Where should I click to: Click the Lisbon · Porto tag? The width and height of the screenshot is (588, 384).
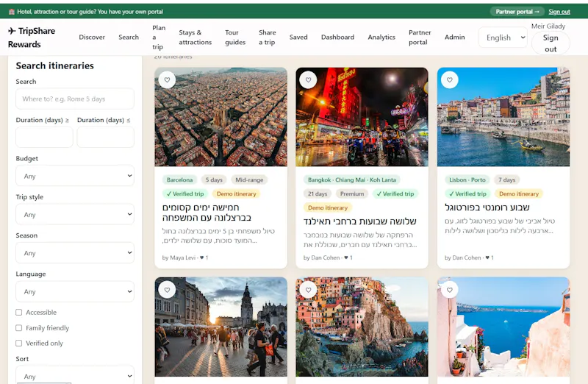click(x=467, y=179)
